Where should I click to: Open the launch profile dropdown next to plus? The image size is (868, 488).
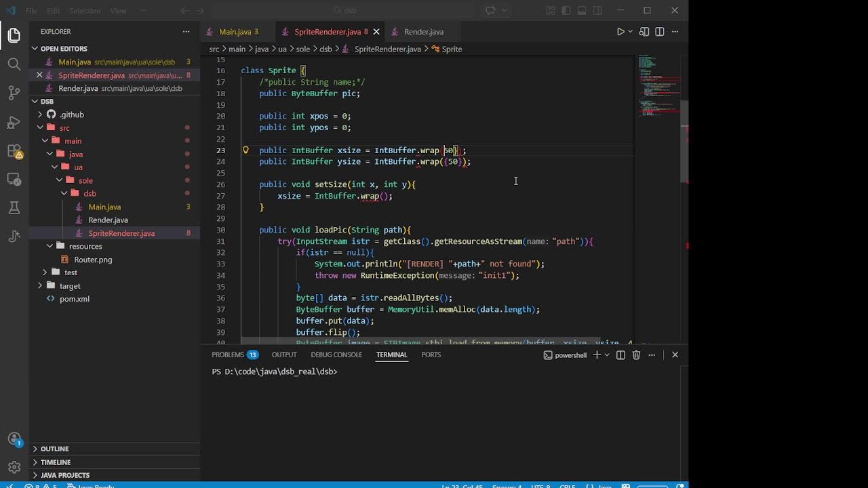(x=607, y=355)
